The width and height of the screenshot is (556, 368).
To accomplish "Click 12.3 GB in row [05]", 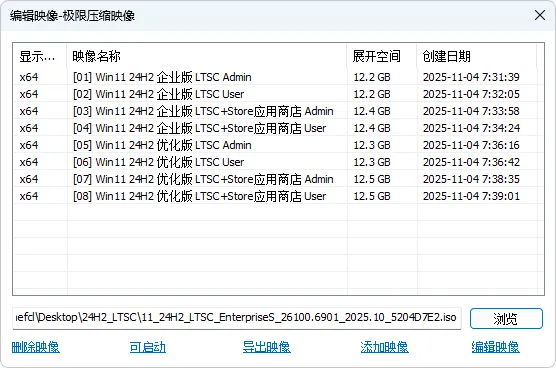I will point(372,145).
